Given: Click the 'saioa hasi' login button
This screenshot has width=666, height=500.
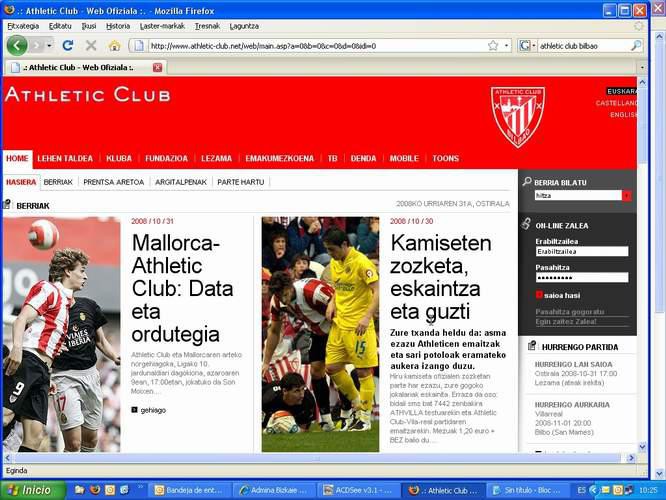Looking at the screenshot, I should (x=558, y=295).
